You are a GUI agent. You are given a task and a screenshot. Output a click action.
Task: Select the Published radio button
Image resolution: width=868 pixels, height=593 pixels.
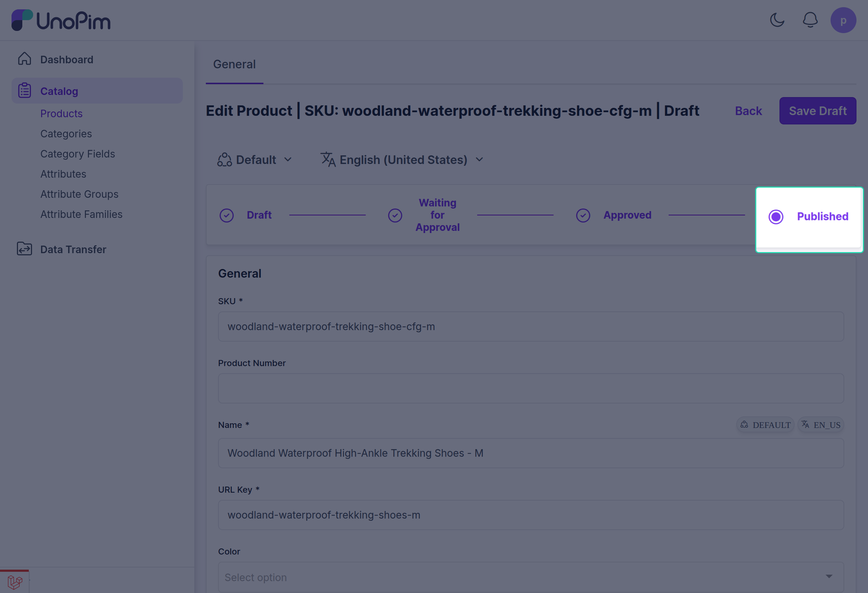[x=776, y=216]
